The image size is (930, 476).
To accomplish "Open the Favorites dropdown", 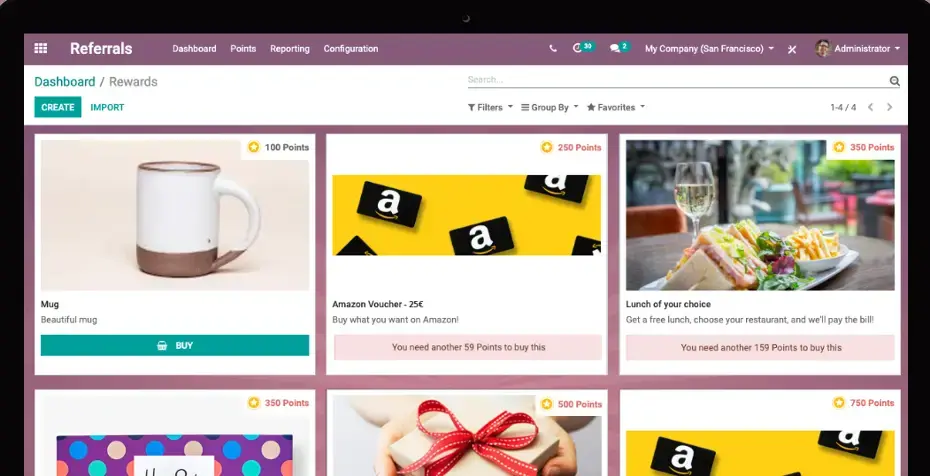I will [615, 107].
